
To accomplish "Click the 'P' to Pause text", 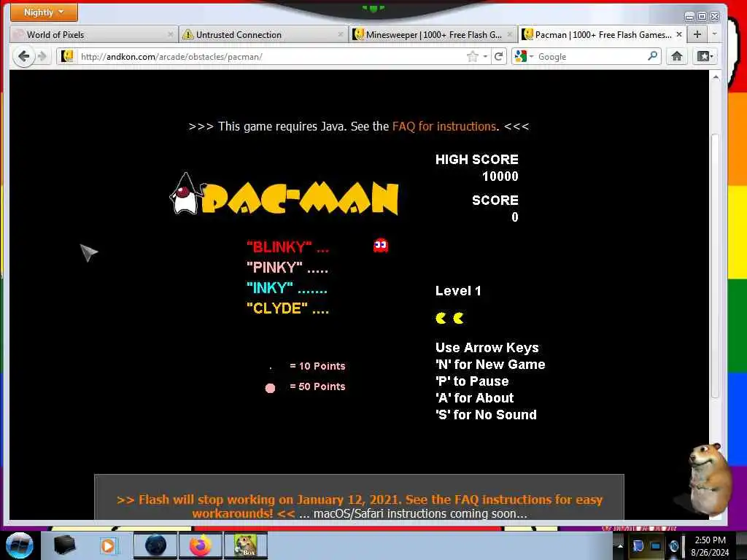I will pyautogui.click(x=472, y=381).
